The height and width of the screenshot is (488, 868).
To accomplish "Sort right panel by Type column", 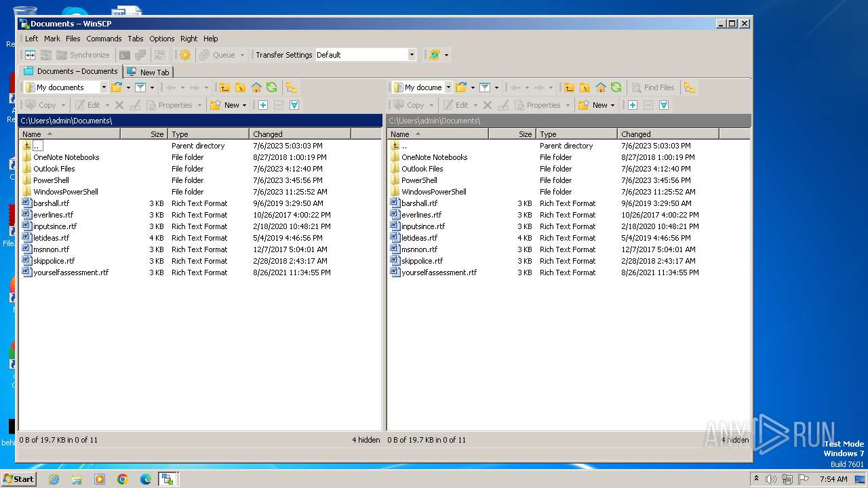I will [576, 134].
